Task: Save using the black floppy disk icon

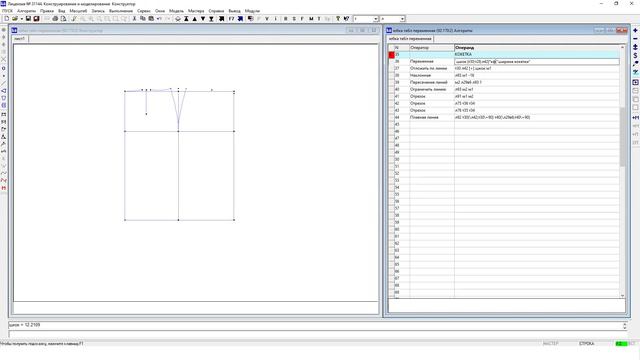Action: pos(28,19)
